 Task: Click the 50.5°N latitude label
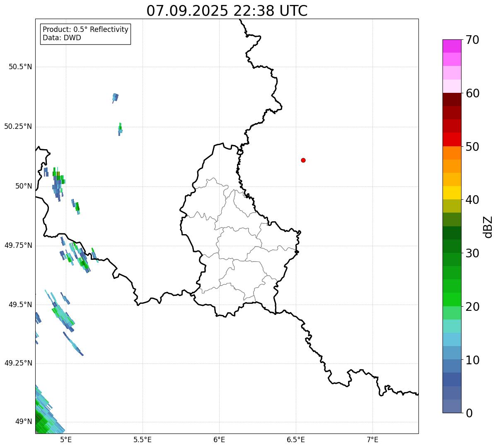(20, 67)
